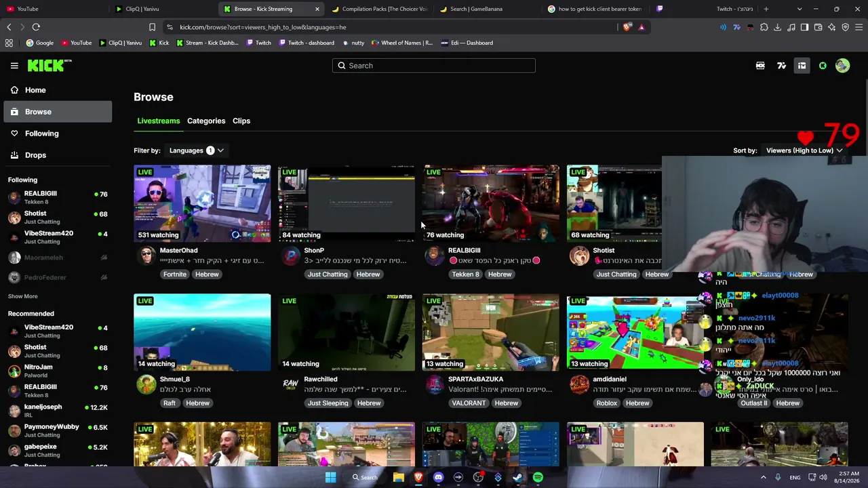The height and width of the screenshot is (488, 868).
Task: Open the browser main menu icon
Action: (859, 27)
